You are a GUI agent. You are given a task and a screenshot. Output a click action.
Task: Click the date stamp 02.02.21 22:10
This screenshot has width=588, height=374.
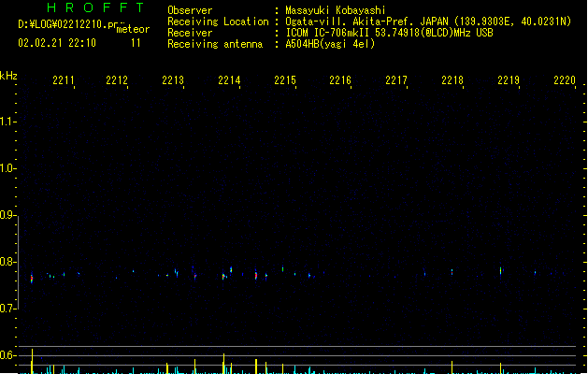tap(57, 43)
